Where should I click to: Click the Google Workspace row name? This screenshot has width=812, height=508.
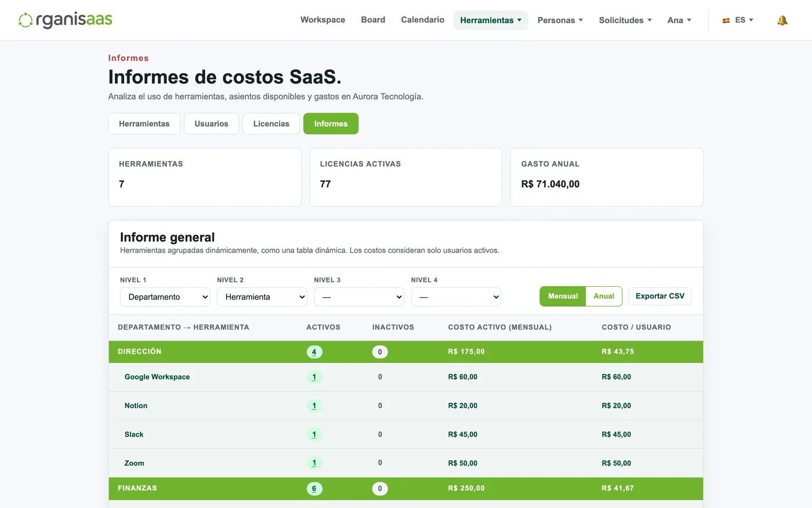157,377
